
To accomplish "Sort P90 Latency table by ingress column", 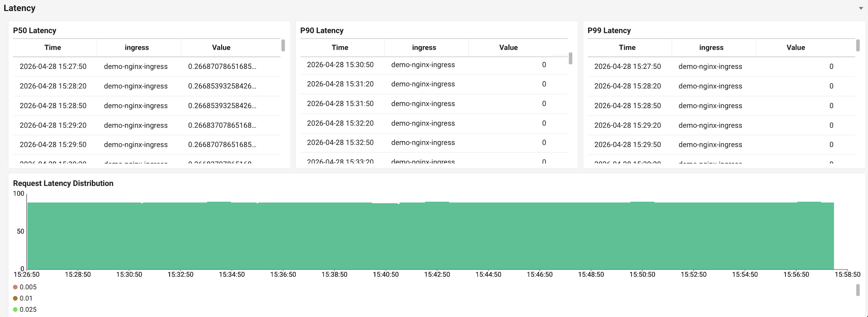I will click(424, 48).
